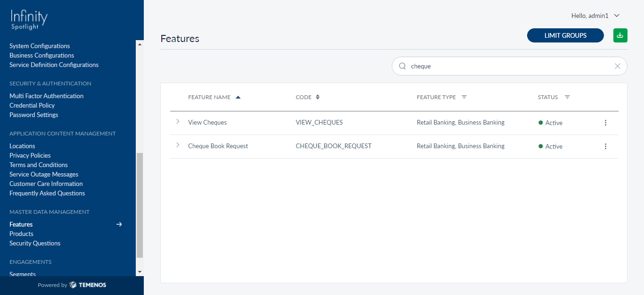Click the green download features icon
Image resolution: width=644 pixels, height=295 pixels.
(620, 35)
